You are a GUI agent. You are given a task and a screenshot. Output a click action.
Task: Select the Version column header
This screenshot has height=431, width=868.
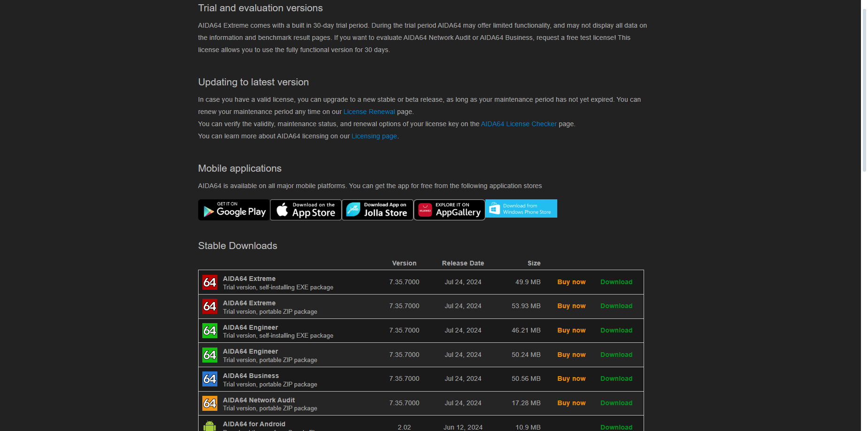click(404, 263)
